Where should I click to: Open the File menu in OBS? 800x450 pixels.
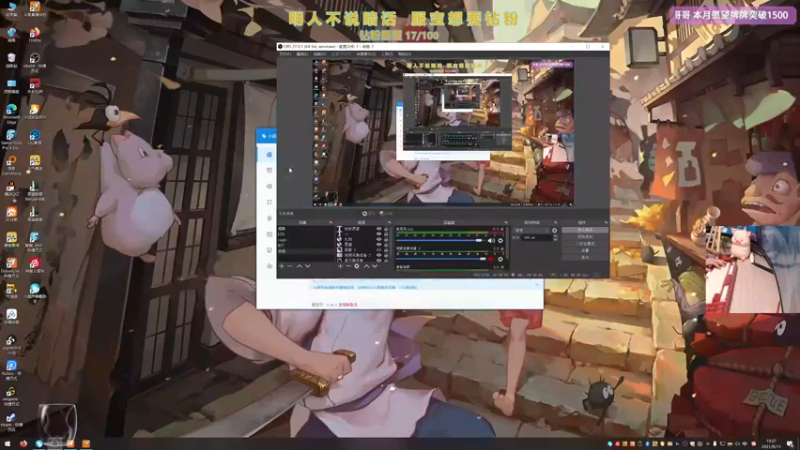click(x=285, y=54)
